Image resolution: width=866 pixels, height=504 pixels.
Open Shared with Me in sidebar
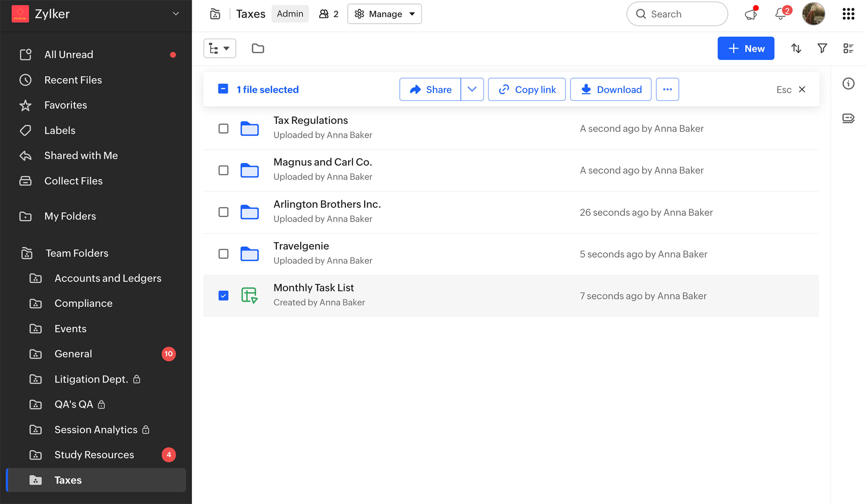(x=81, y=155)
